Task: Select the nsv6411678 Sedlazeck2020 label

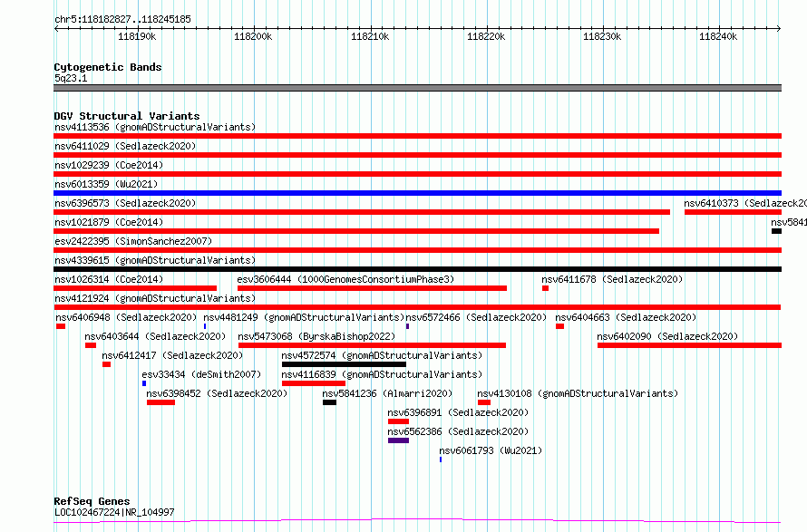Action: (x=612, y=279)
